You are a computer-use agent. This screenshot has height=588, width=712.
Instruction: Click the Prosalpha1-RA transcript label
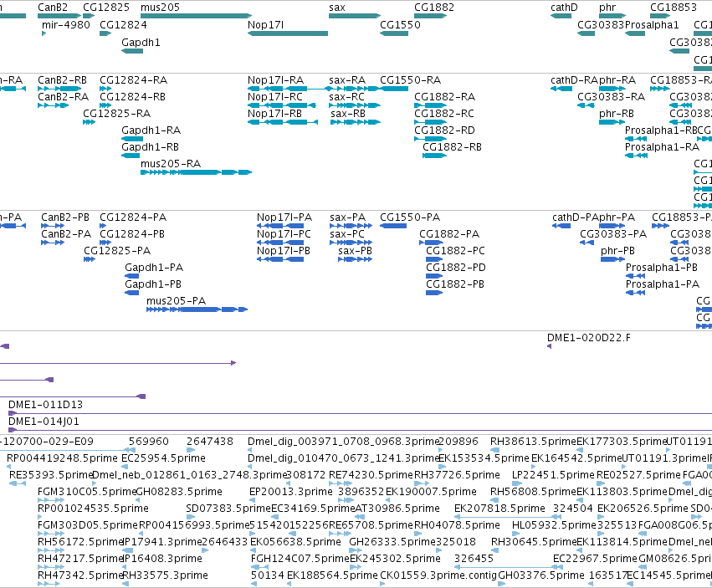(x=662, y=147)
